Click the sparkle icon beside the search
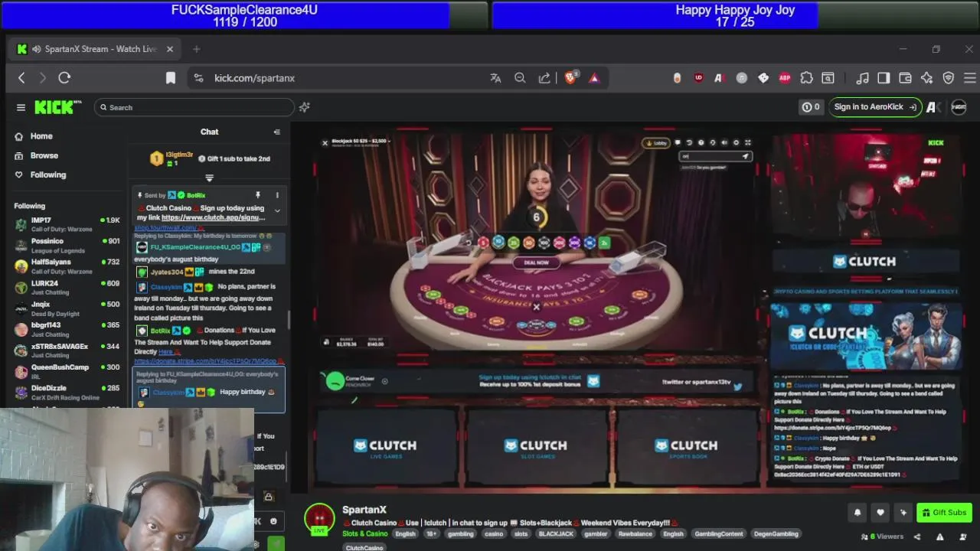Image resolution: width=980 pixels, height=551 pixels. pyautogui.click(x=304, y=107)
